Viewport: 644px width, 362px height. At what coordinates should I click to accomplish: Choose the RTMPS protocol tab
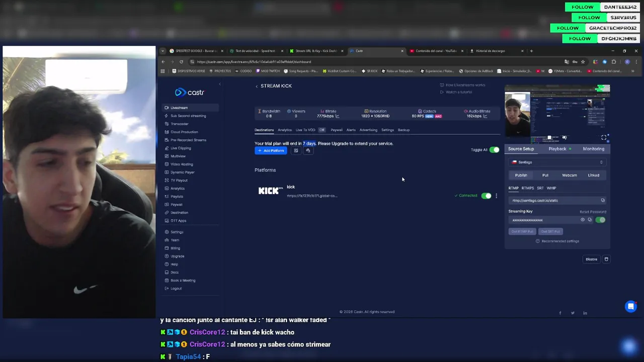pyautogui.click(x=527, y=188)
